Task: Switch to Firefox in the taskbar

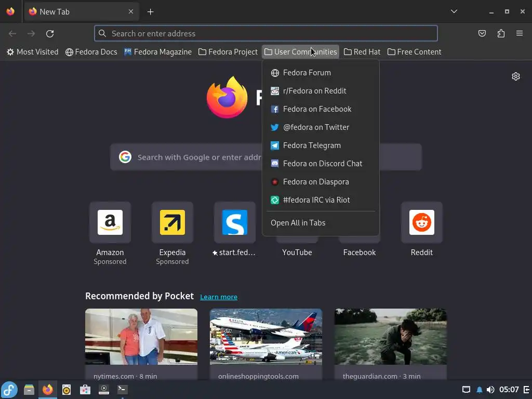Action: (x=47, y=390)
